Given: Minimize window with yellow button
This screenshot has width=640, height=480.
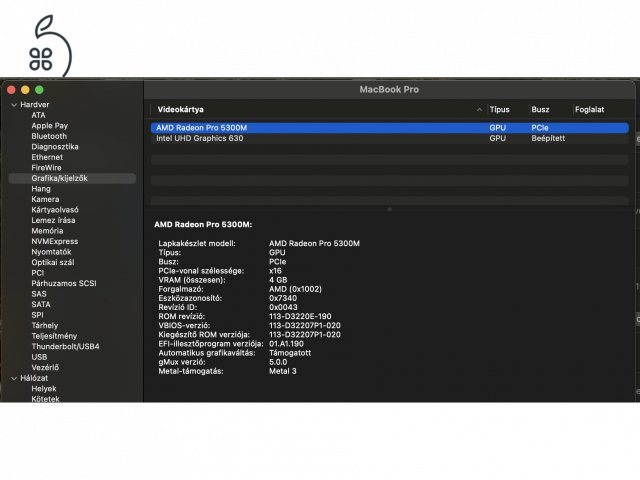Looking at the screenshot, I should point(25,90).
